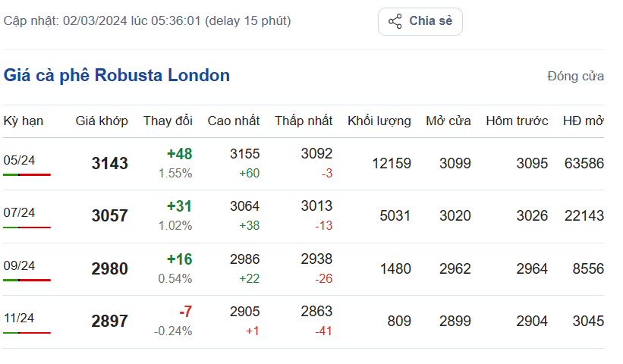Open the Giá cà phê Robusta London heading
The height and width of the screenshot is (364, 623).
[117, 76]
